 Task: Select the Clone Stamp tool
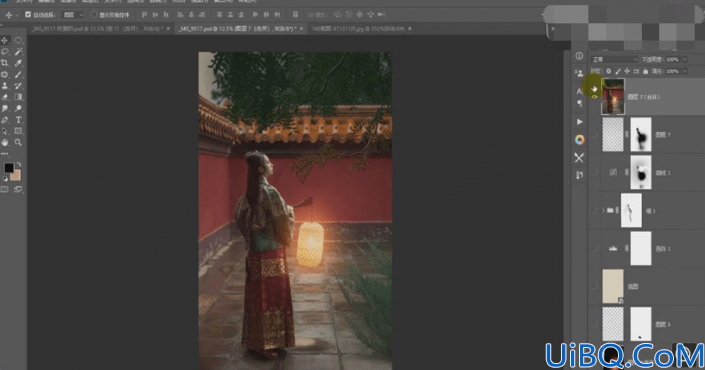pos(5,85)
